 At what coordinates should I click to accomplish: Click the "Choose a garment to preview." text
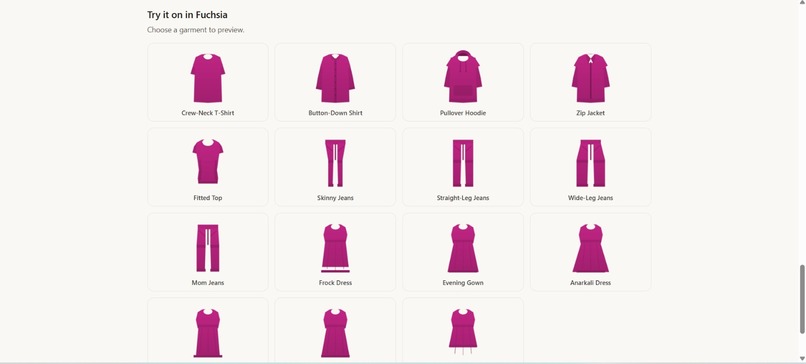click(x=196, y=30)
